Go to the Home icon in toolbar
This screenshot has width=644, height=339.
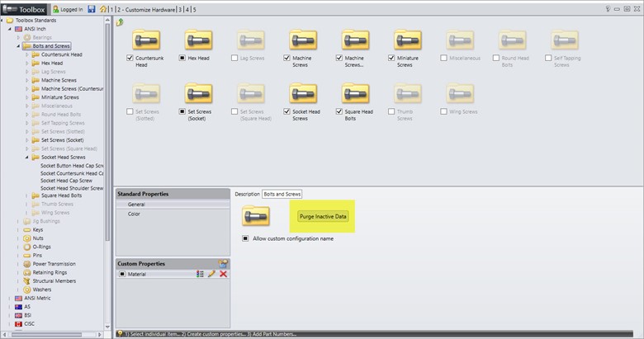[103, 9]
